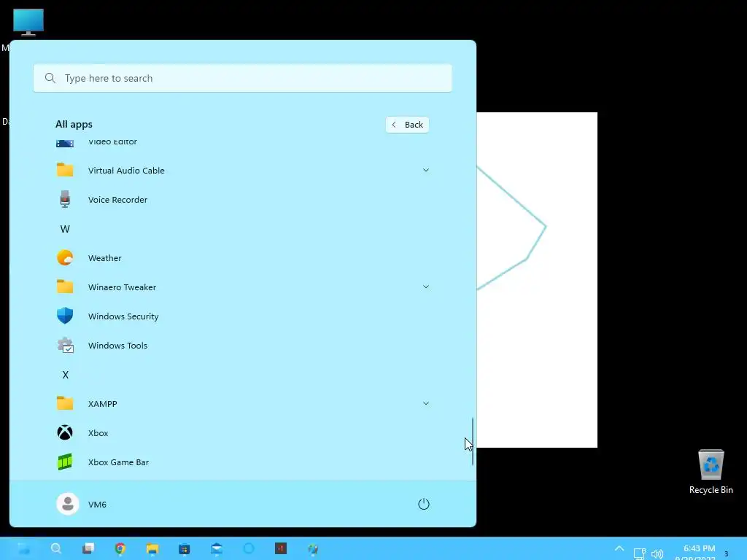Click the 'Voice Recorder' label
747x560 pixels.
tap(117, 200)
